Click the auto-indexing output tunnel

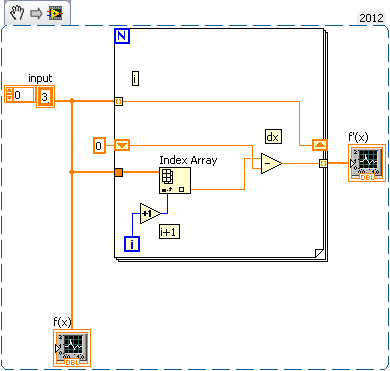click(x=323, y=163)
